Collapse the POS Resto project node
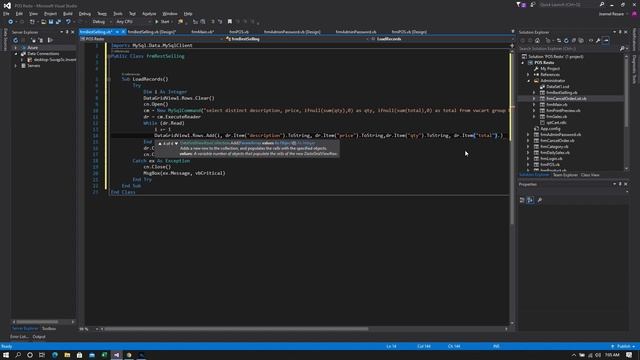640x360 pixels. 522,63
